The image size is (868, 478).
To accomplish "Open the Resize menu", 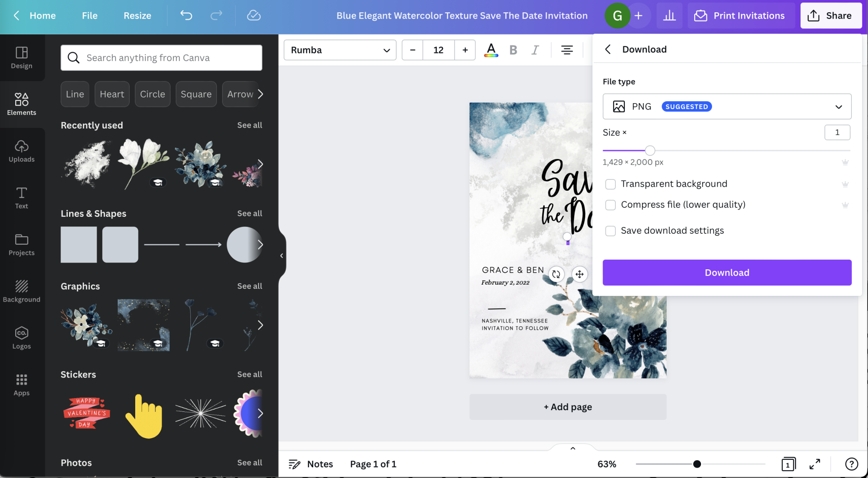I will click(137, 16).
